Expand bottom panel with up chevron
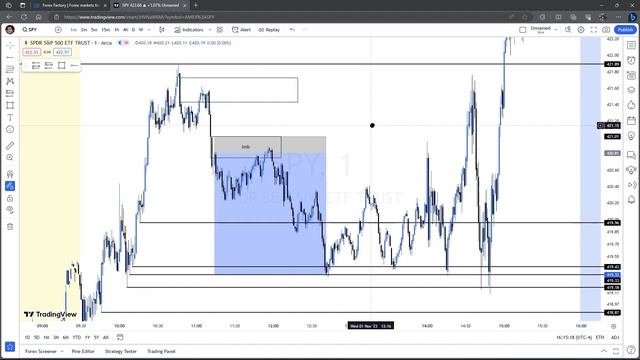640x360 pixels. point(604,351)
